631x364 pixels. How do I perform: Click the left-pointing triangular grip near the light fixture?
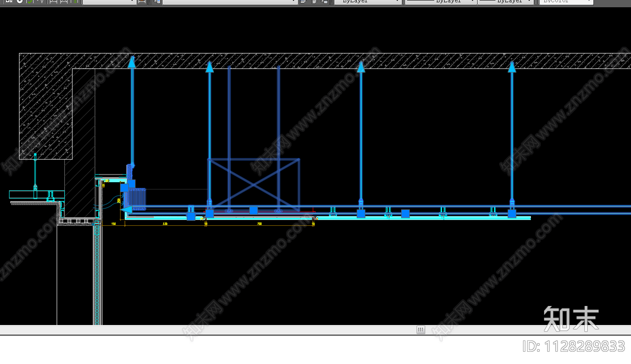(126, 209)
